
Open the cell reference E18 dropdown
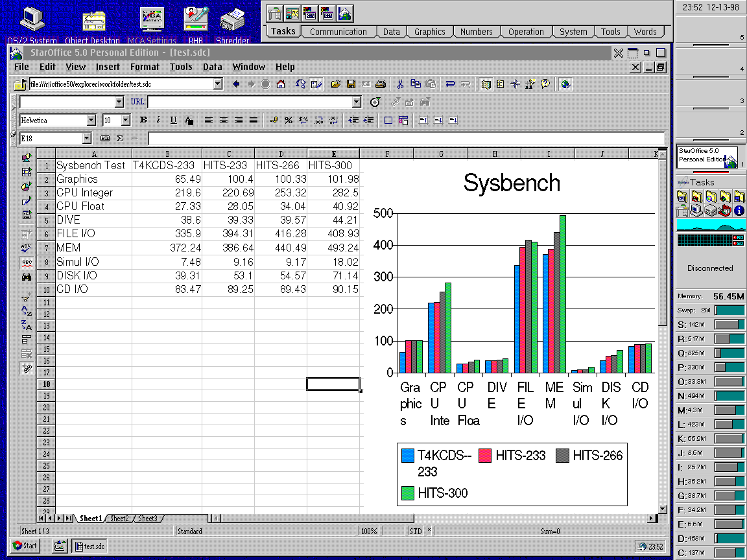click(86, 138)
